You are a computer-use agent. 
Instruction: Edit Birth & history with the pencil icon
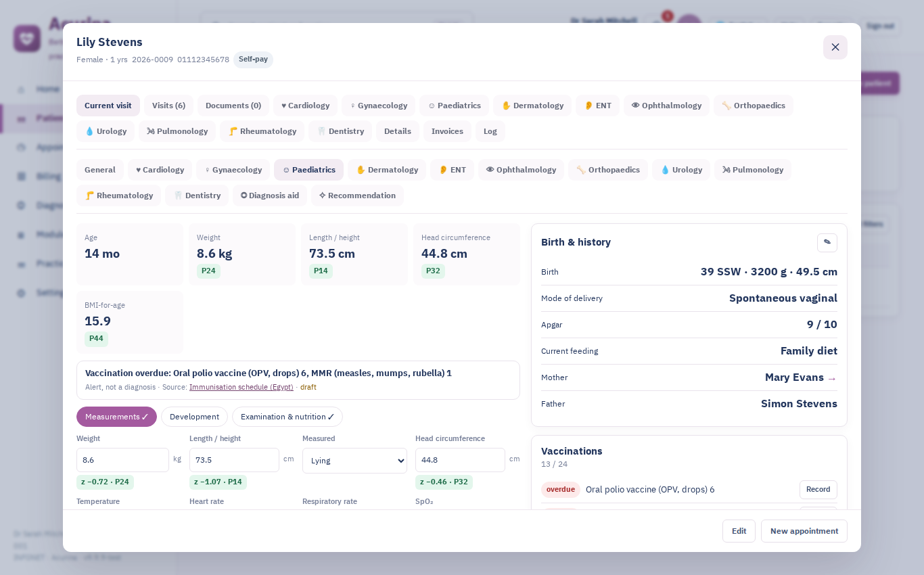click(x=827, y=242)
